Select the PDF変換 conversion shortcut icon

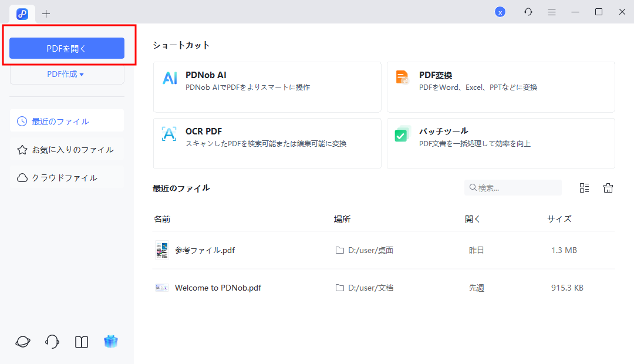click(x=403, y=78)
